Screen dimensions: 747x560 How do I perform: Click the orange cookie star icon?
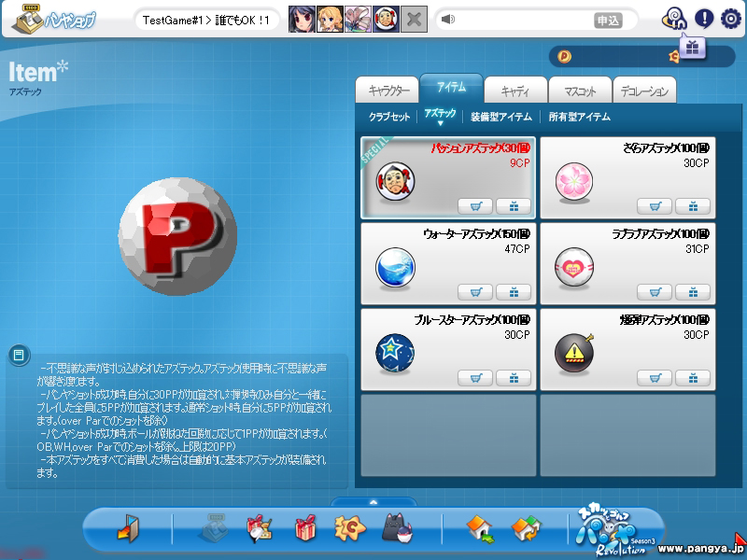click(x=350, y=529)
